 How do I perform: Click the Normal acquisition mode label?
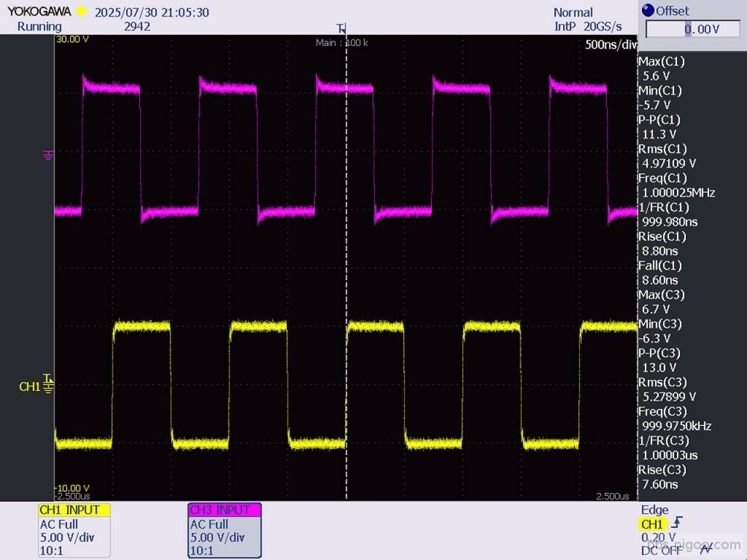572,12
